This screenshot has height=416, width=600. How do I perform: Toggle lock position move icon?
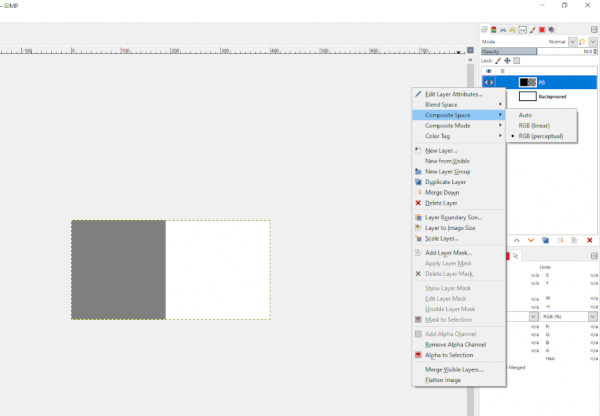(x=507, y=60)
